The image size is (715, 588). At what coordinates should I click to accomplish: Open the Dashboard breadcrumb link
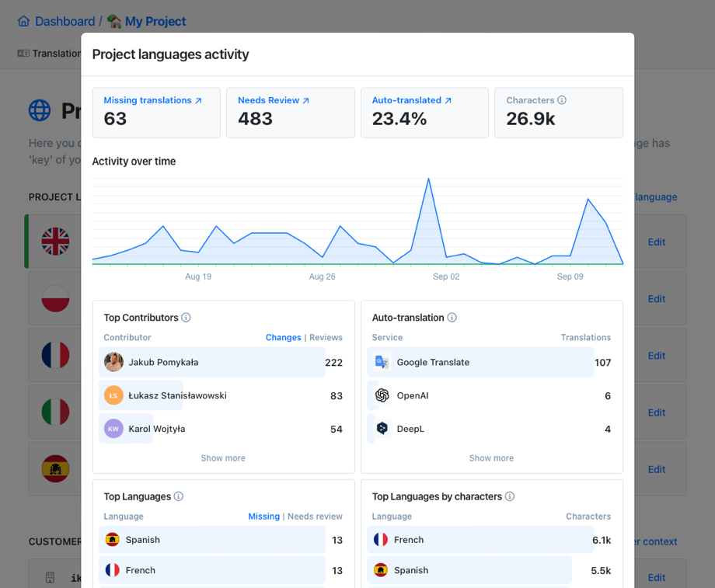[x=65, y=22]
